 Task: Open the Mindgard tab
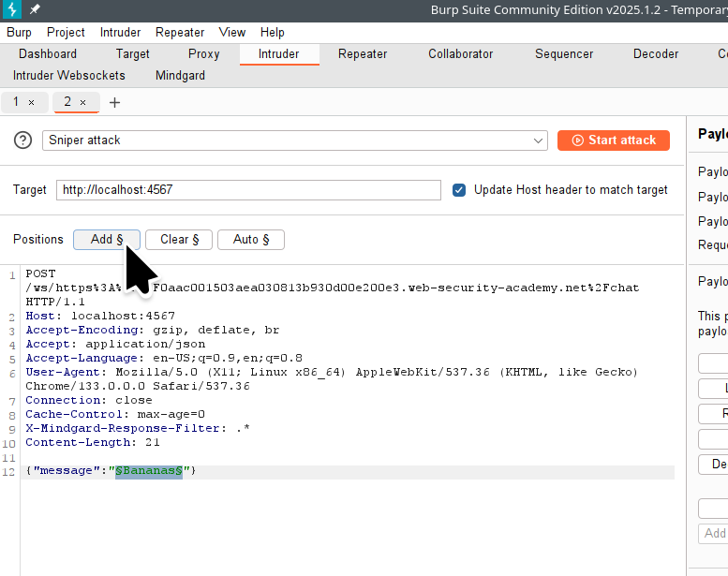click(180, 76)
